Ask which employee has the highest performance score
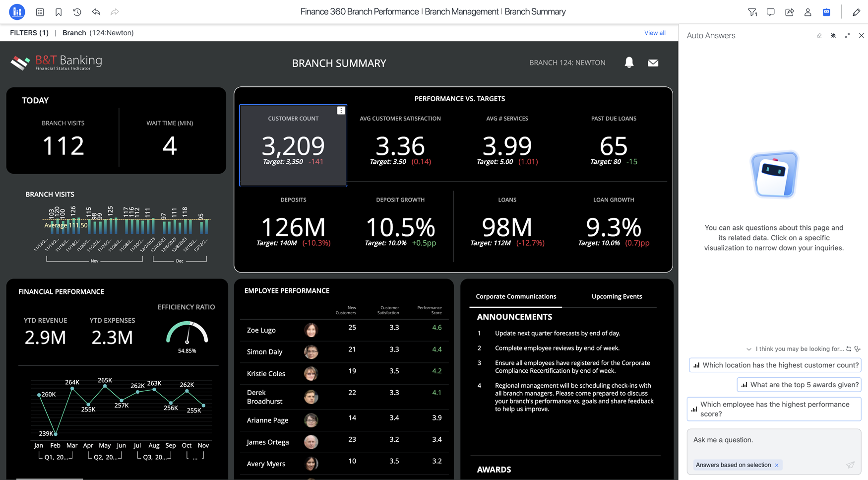The height and width of the screenshot is (480, 868). click(774, 409)
